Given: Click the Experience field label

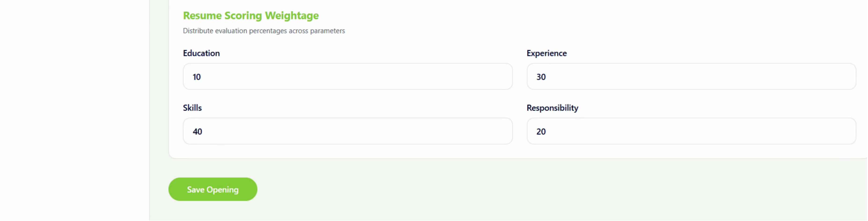Looking at the screenshot, I should click(x=546, y=53).
